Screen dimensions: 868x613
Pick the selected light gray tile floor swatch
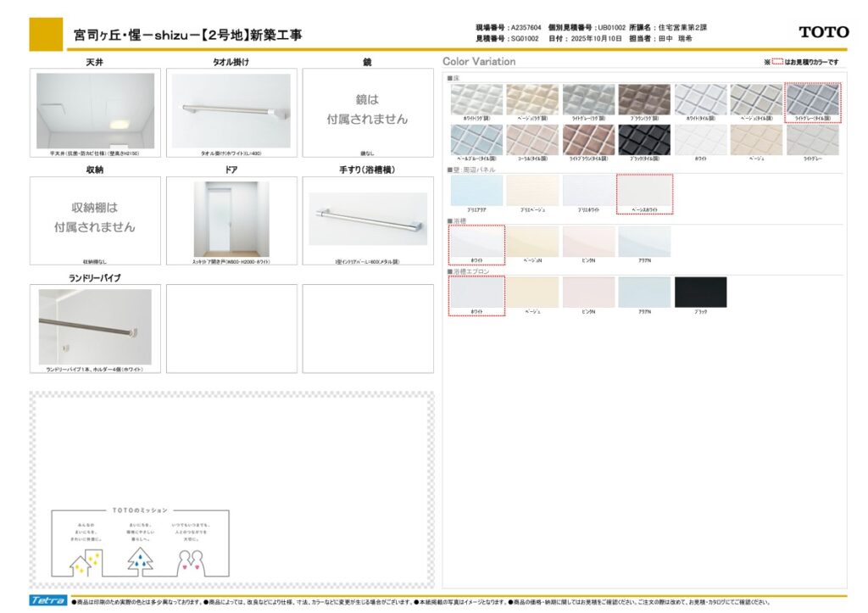[813, 99]
